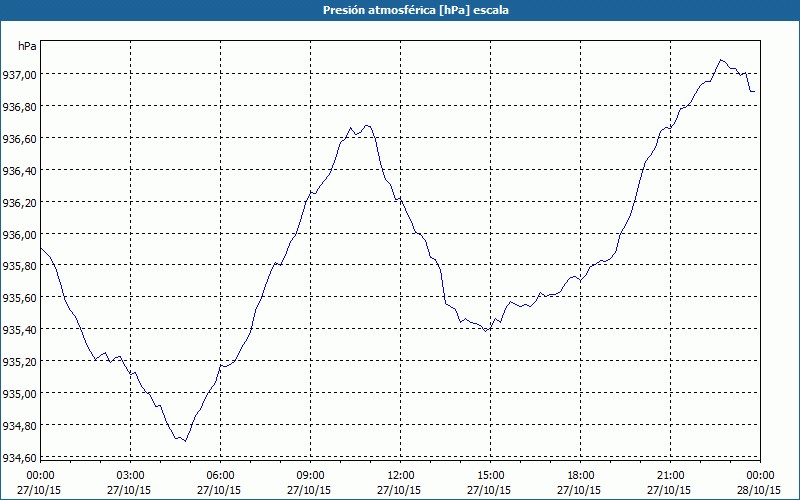800x500 pixels.
Task: Click the hPa unit label on y-axis
Action: pyautogui.click(x=27, y=46)
